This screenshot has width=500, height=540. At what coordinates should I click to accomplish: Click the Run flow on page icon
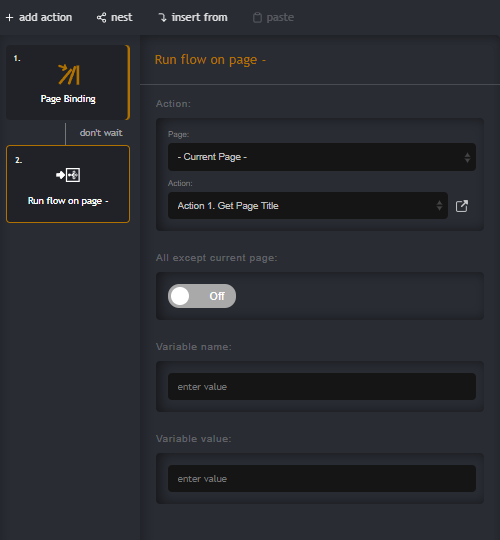click(x=68, y=175)
